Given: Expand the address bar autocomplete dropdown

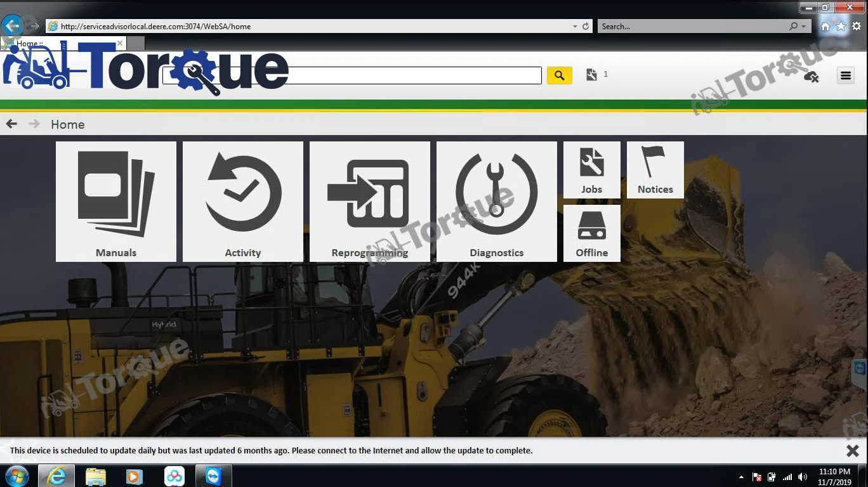Looking at the screenshot, I should tap(575, 27).
